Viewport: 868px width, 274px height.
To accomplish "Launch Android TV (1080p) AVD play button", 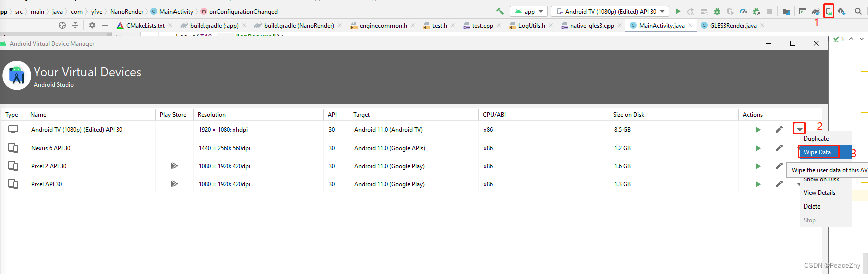I will [758, 130].
